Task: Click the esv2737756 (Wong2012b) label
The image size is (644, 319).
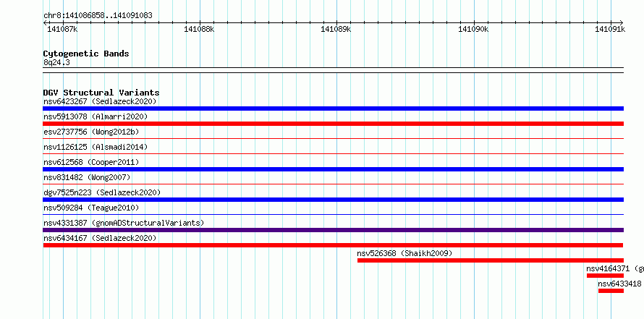Action: click(91, 132)
